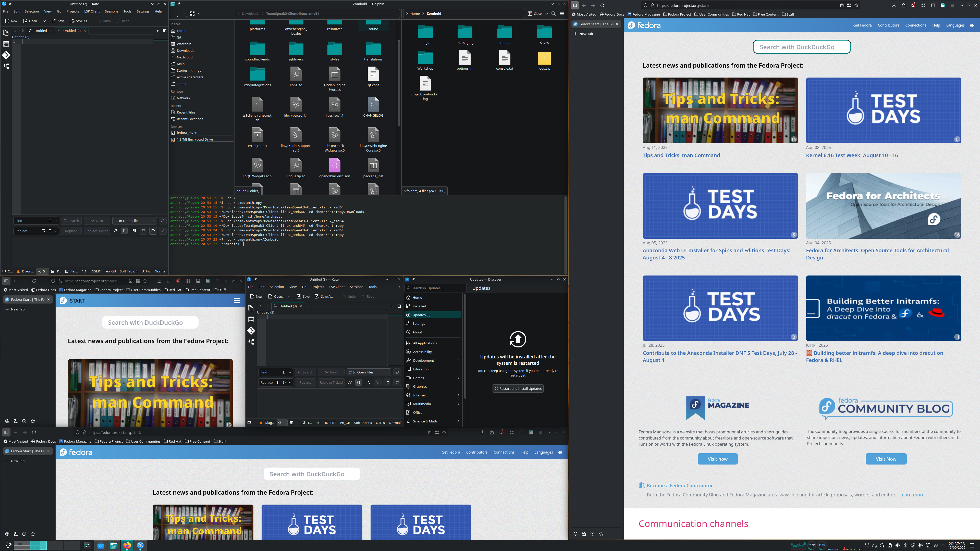Open Downloads panel in the right Firefox toolbar
The width and height of the screenshot is (980, 551).
(894, 5)
